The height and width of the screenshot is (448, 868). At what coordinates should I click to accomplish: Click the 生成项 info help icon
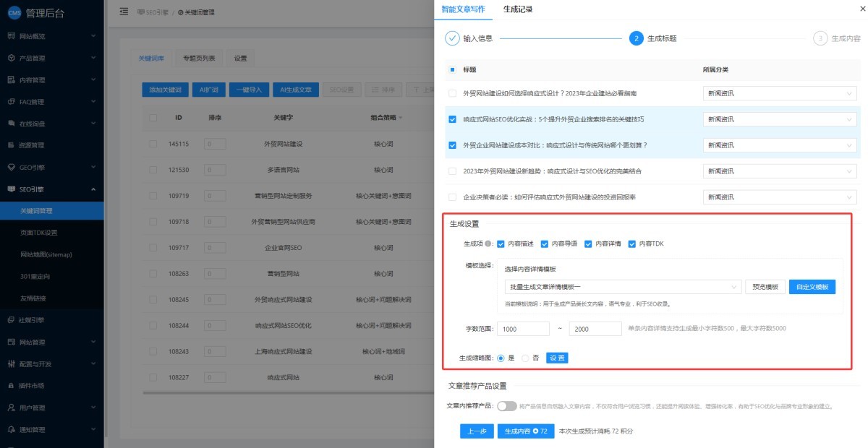point(489,244)
